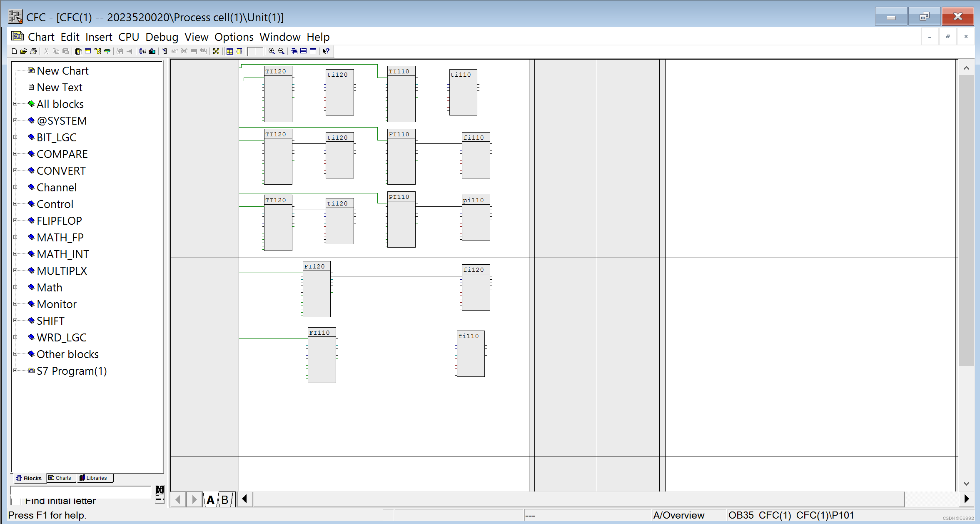Open the Debug menu
This screenshot has height=524, width=980.
(x=162, y=37)
